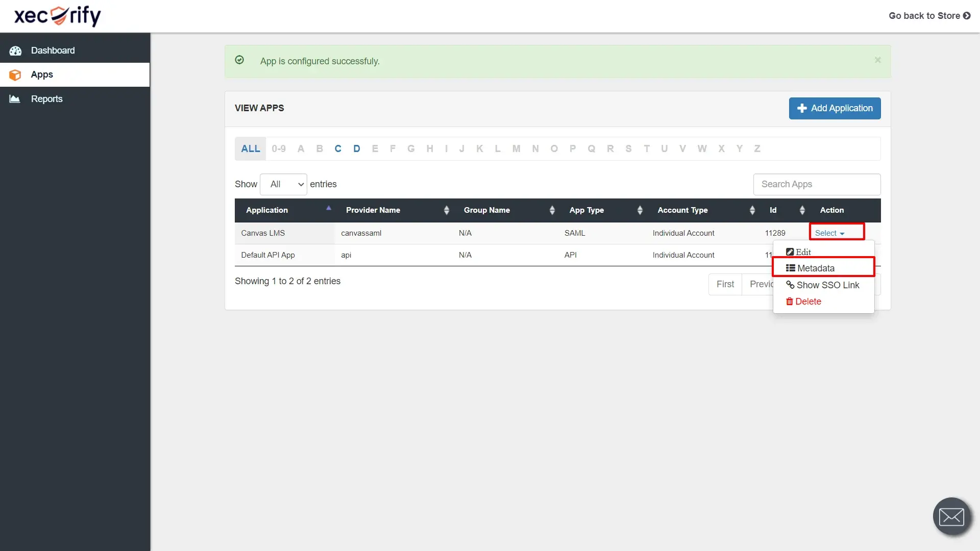Sort by Account Type column arrows
This screenshot has width=980, height=551.
click(x=752, y=210)
